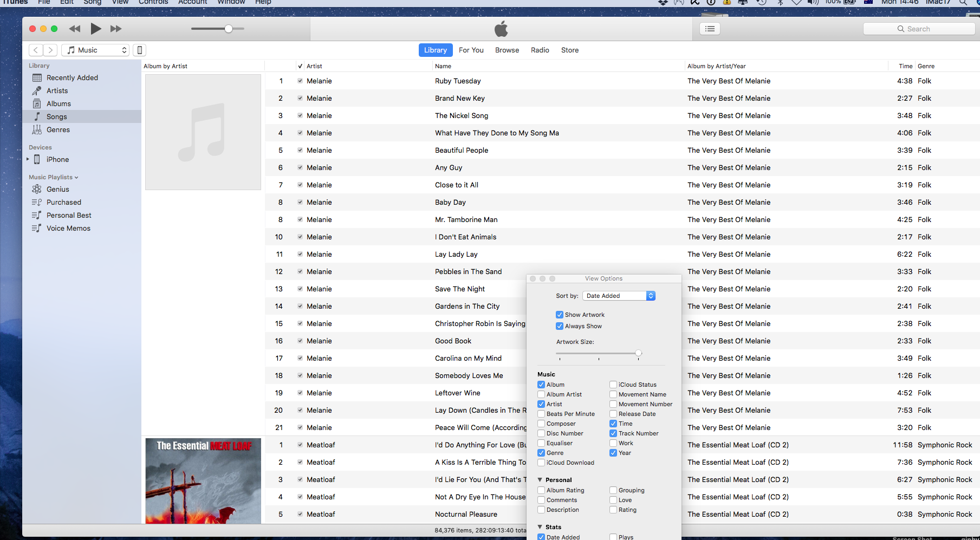This screenshot has width=980, height=540.
Task: Enable the Beats Per Minute column
Action: 541,414
